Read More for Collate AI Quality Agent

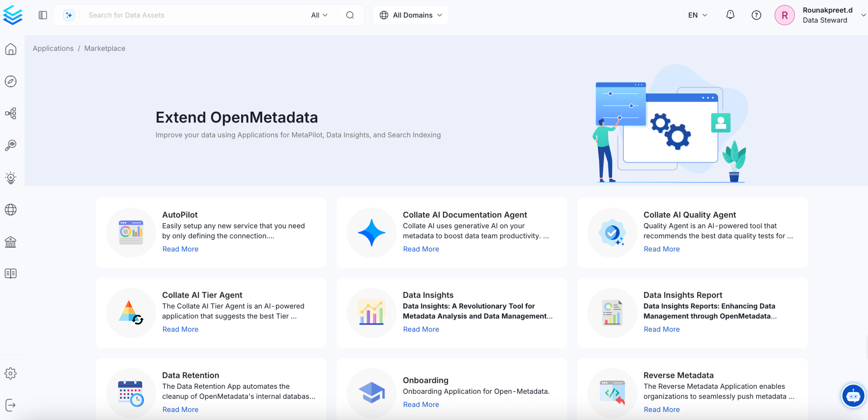(x=662, y=249)
